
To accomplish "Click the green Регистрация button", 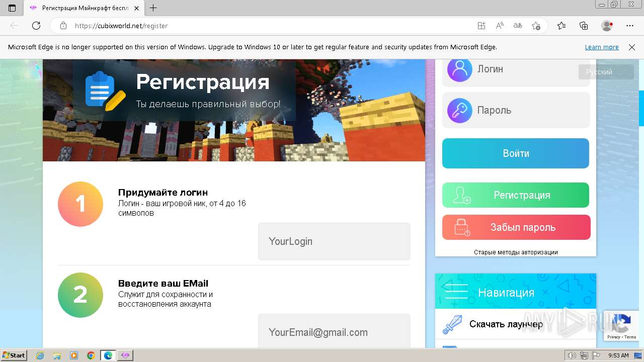I will [516, 195].
